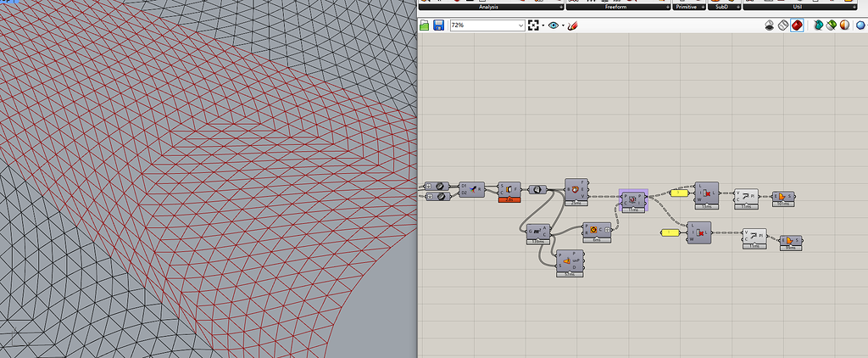Image resolution: width=868 pixels, height=358 pixels.
Task: Click the Zoom Extents icon
Action: 535,25
